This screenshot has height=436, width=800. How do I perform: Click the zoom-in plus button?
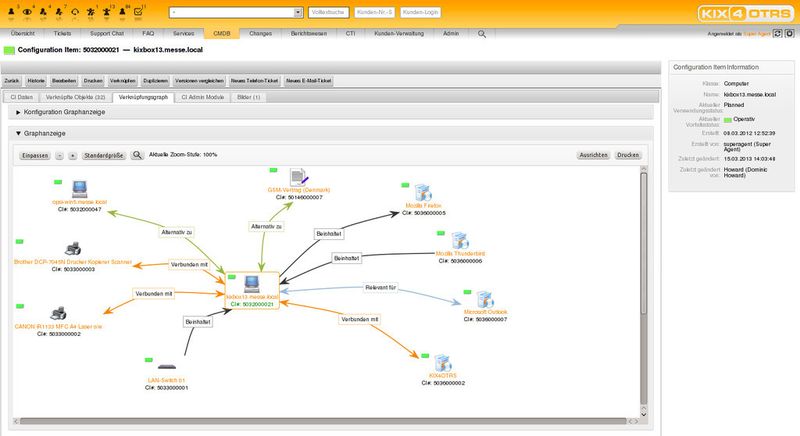(72, 156)
